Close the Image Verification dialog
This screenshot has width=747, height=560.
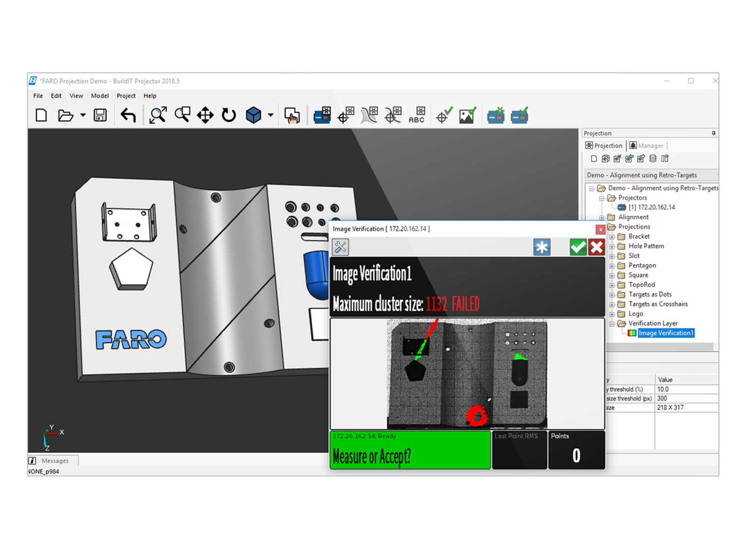click(x=600, y=229)
